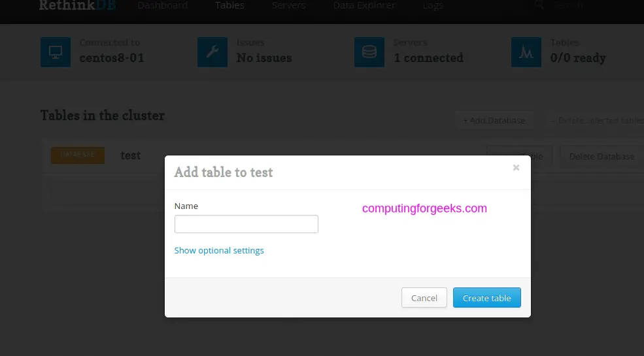644x356 pixels.
Task: Click the search magnifier icon in navbar
Action: point(539,5)
